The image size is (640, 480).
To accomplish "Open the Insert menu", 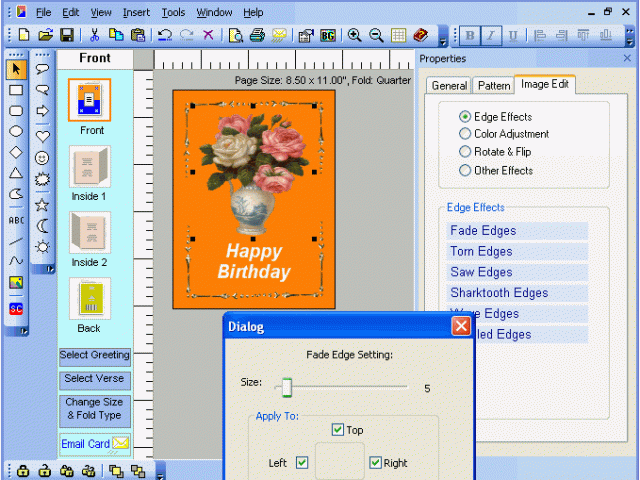I will [x=136, y=12].
